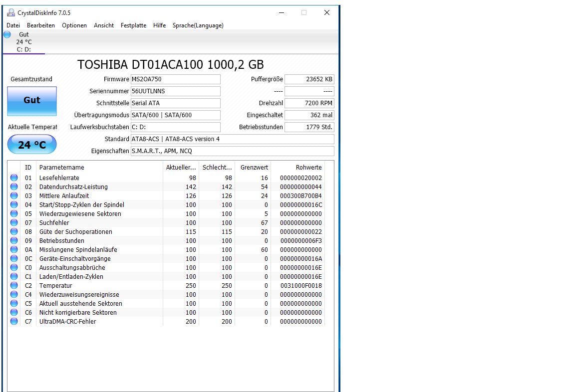Click status orb for Laden/Entladen-Zyklen row
Screen dimensions: 575x392
pyautogui.click(x=14, y=277)
